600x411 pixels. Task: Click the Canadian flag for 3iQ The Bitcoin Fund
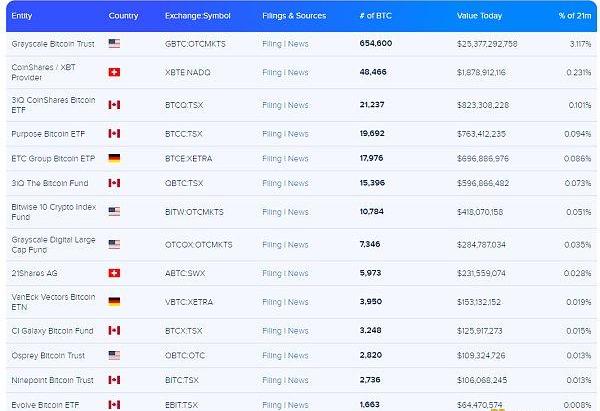(x=114, y=183)
